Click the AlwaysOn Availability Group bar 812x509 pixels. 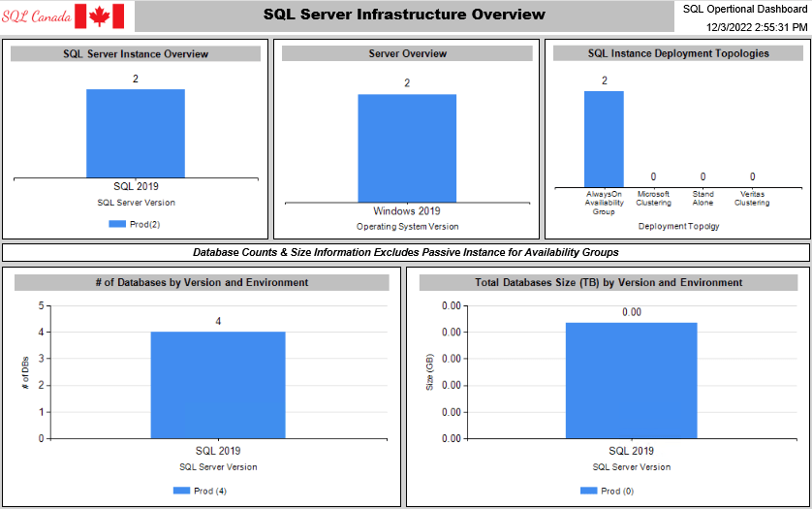(604, 138)
